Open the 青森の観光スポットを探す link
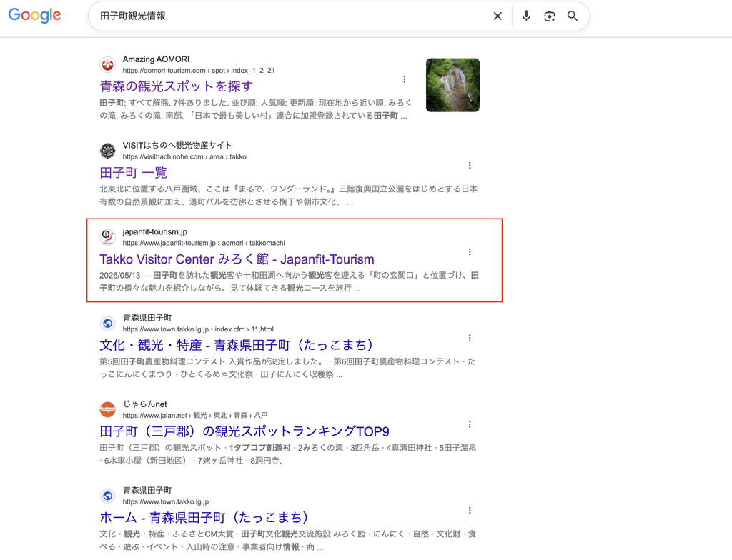Image resolution: width=732 pixels, height=560 pixels. pos(177,86)
